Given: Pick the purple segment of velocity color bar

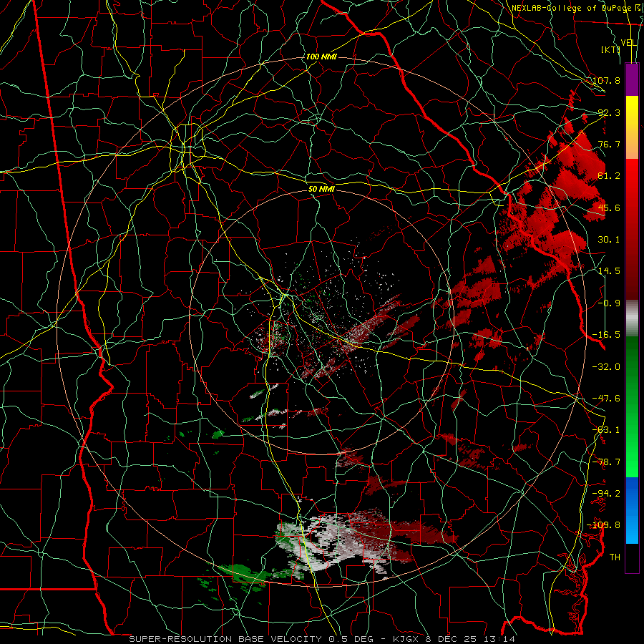Looking at the screenshot, I should 632,79.
